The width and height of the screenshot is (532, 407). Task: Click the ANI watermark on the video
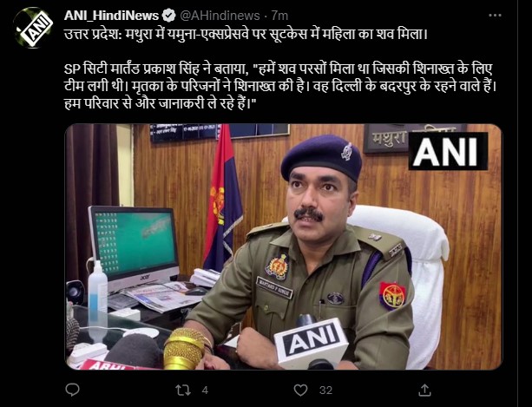tap(448, 151)
